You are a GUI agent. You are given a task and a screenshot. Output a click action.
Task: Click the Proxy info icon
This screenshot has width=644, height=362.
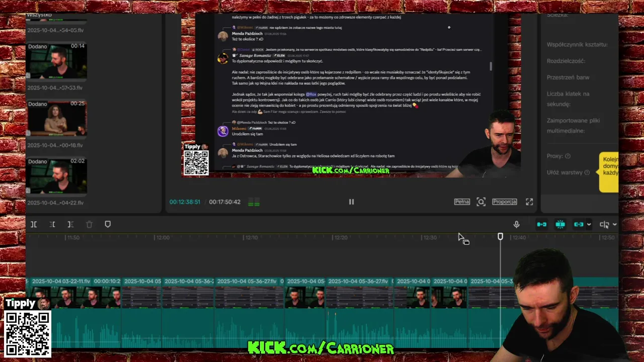(568, 156)
